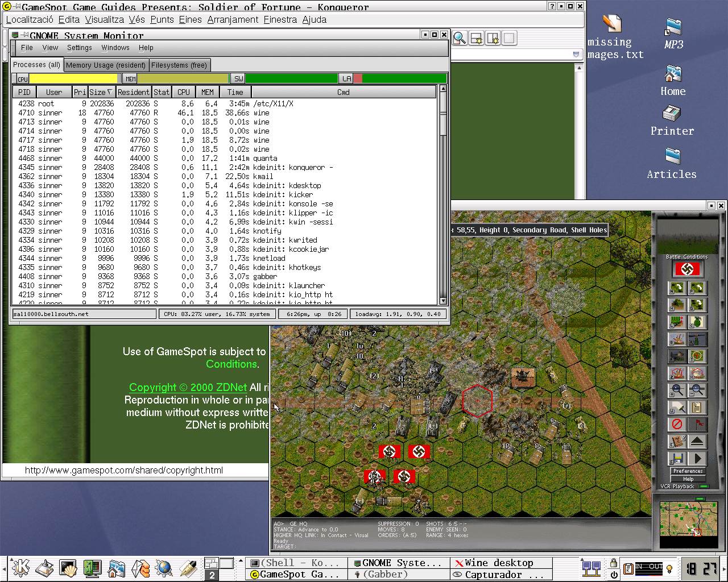Open the K menu in KDE panel
Viewport: 728px width, 582px height.
click(x=20, y=568)
